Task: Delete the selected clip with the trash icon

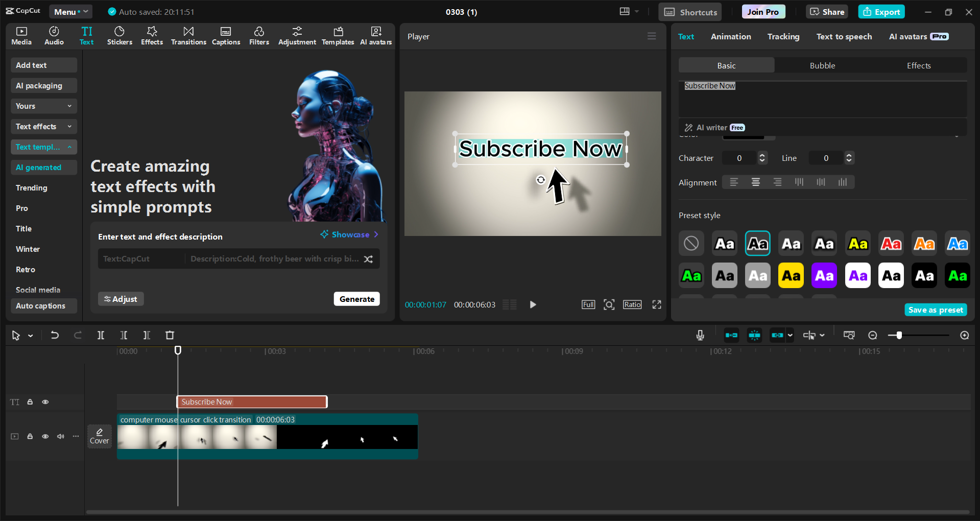Action: (x=170, y=335)
